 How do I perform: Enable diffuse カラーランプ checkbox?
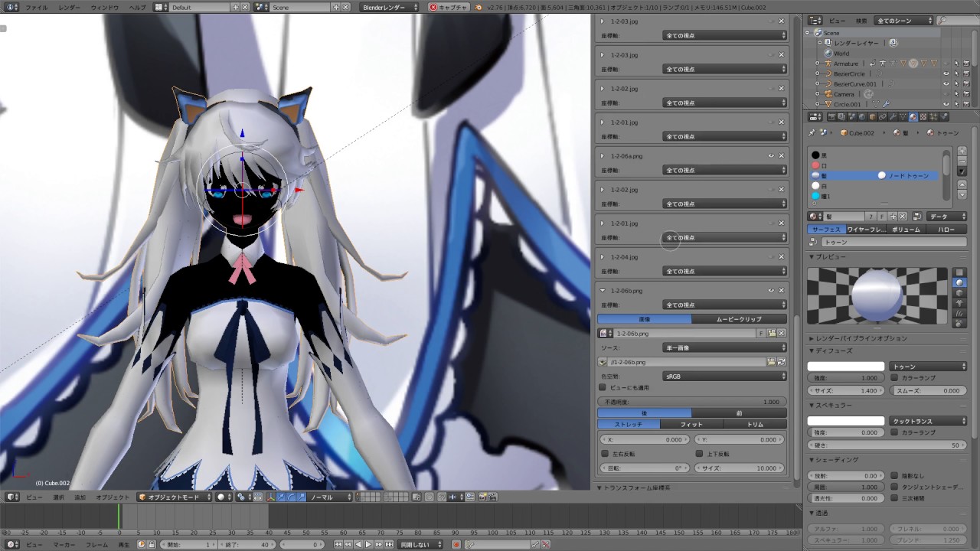point(895,378)
